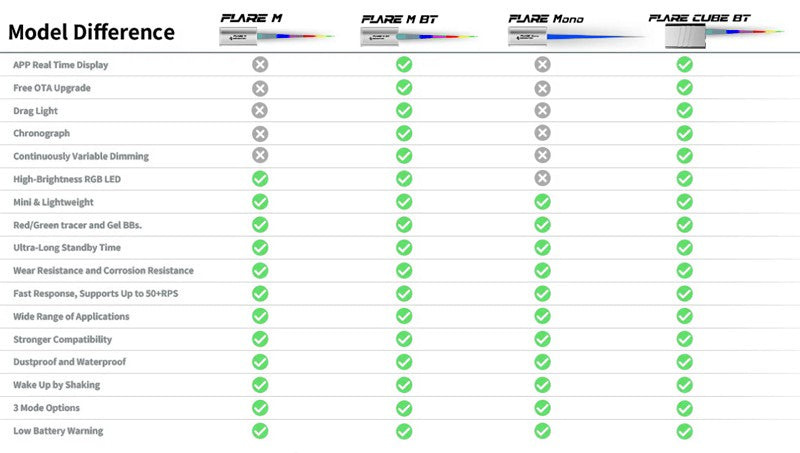This screenshot has height=453, width=800.
Task: Click the Ultra-Long Standby Time row label
Action: click(65, 247)
